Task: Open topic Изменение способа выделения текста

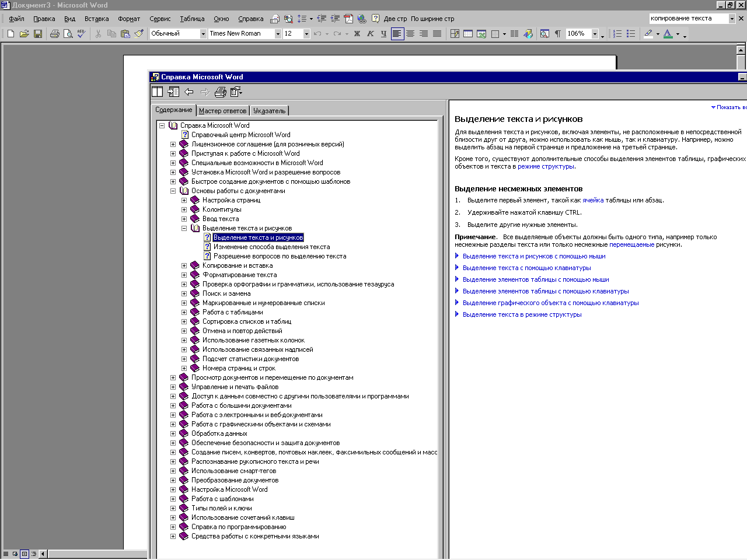Action: click(271, 247)
